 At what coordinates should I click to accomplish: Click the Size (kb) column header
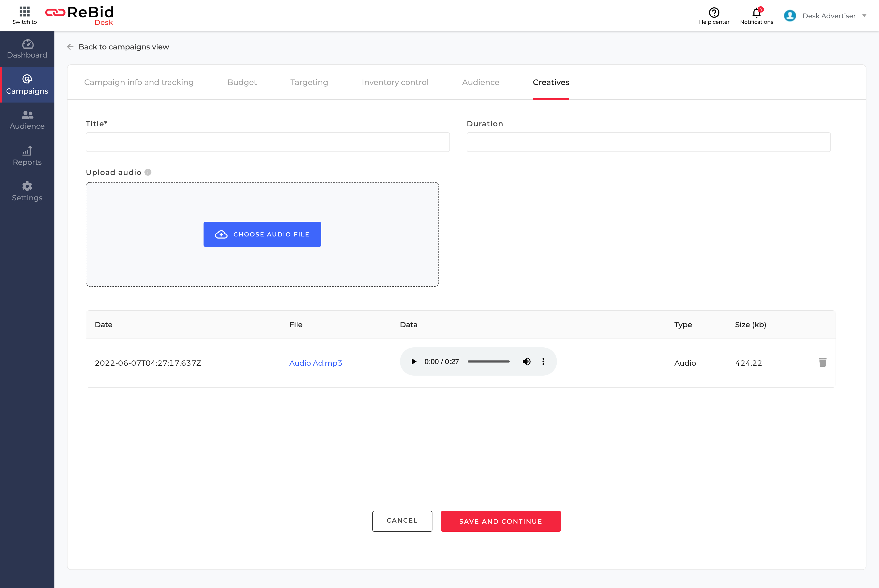coord(750,325)
